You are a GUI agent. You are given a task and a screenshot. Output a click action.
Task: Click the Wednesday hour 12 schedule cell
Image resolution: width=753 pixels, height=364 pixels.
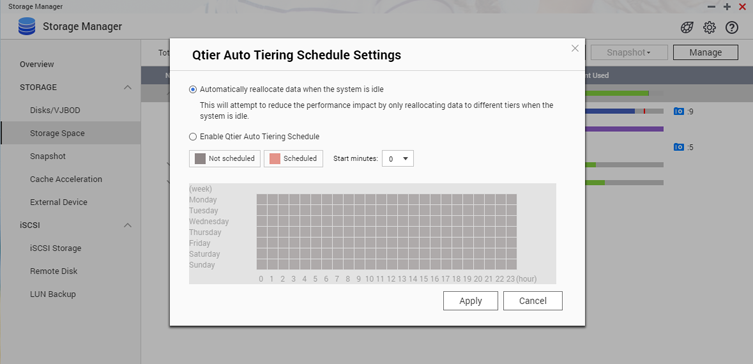(392, 221)
